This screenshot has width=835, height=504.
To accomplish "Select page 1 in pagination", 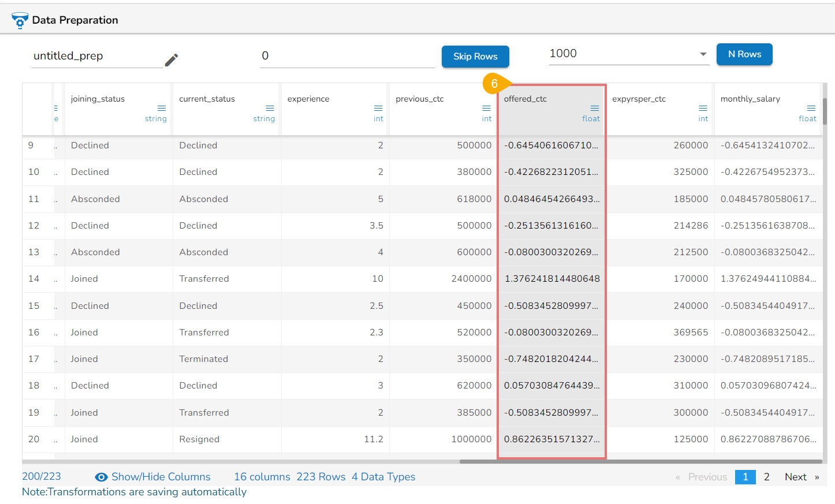I will (x=745, y=477).
